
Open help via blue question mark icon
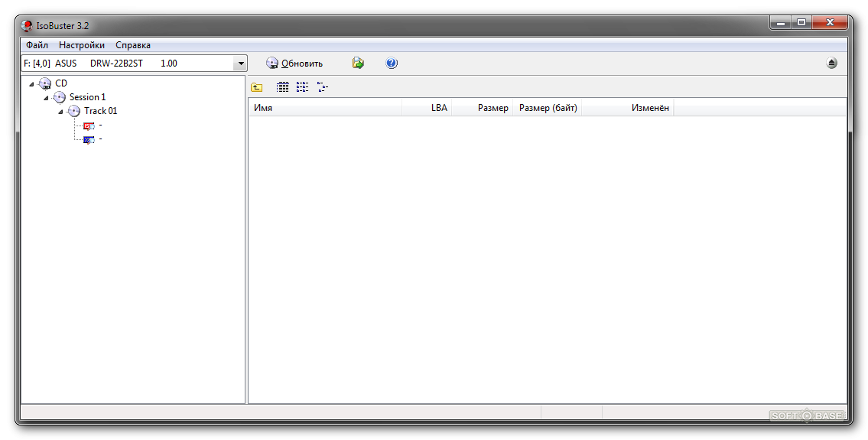(392, 64)
